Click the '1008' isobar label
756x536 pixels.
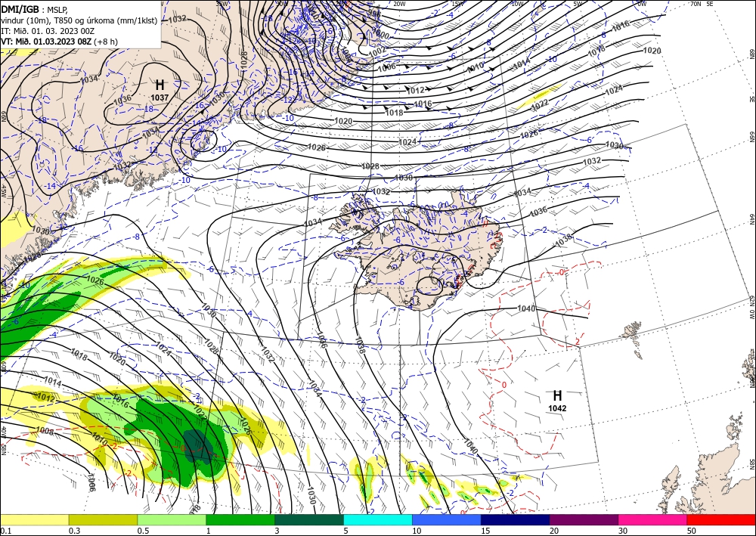click(x=45, y=430)
